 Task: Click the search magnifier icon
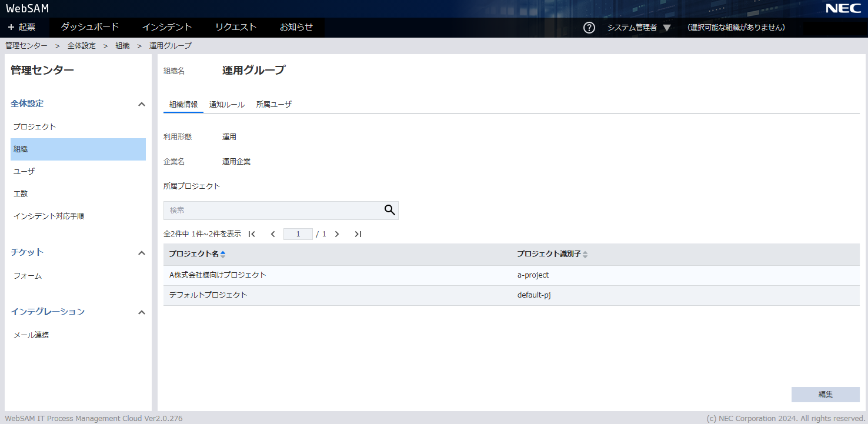pyautogui.click(x=389, y=211)
